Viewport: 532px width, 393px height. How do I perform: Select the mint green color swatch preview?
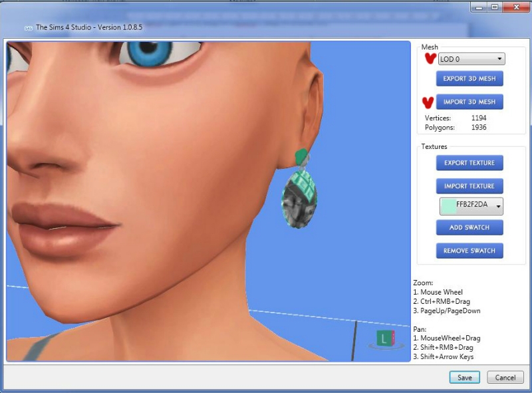pyautogui.click(x=448, y=206)
